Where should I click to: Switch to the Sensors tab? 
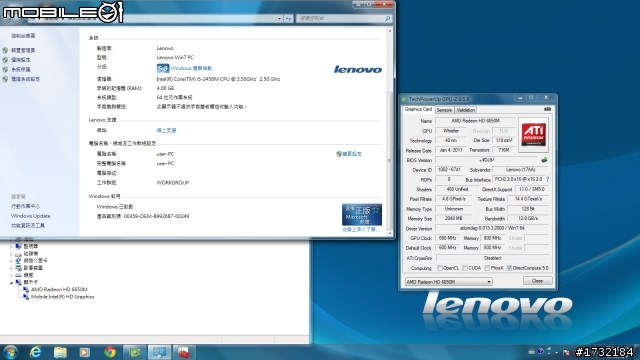pos(444,110)
